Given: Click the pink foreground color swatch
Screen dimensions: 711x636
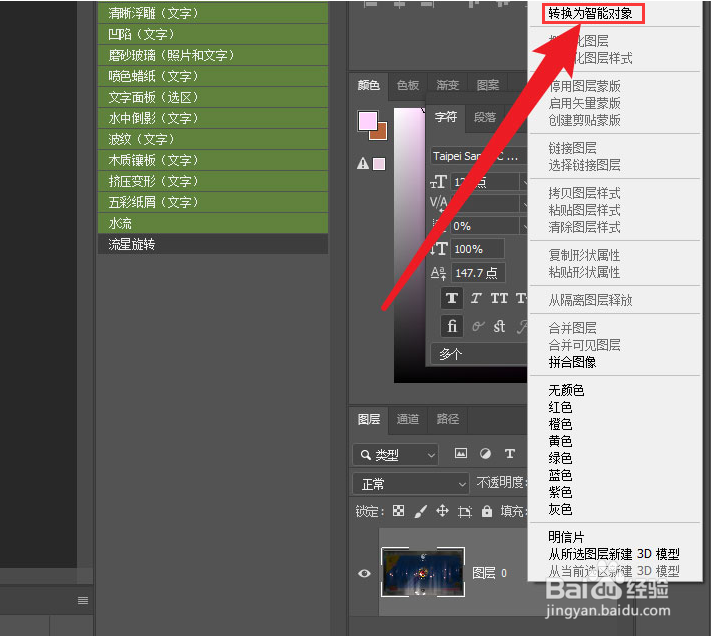Looking at the screenshot, I should 366,120.
